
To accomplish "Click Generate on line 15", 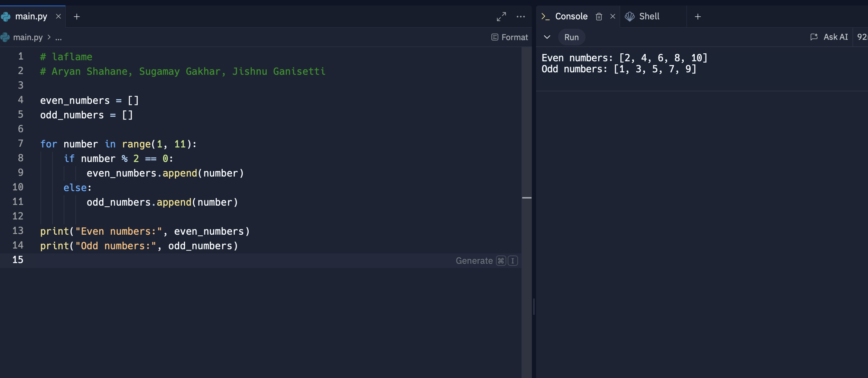I will [x=474, y=261].
